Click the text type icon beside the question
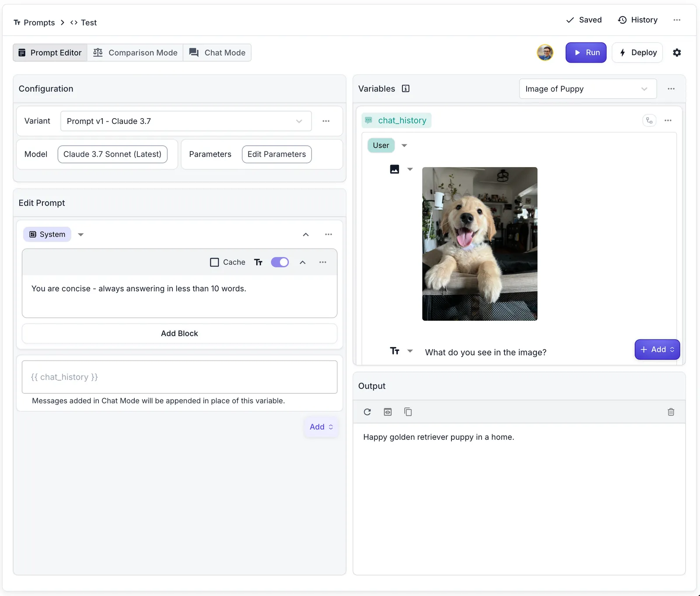Viewport: 700px width, 596px height. tap(395, 351)
